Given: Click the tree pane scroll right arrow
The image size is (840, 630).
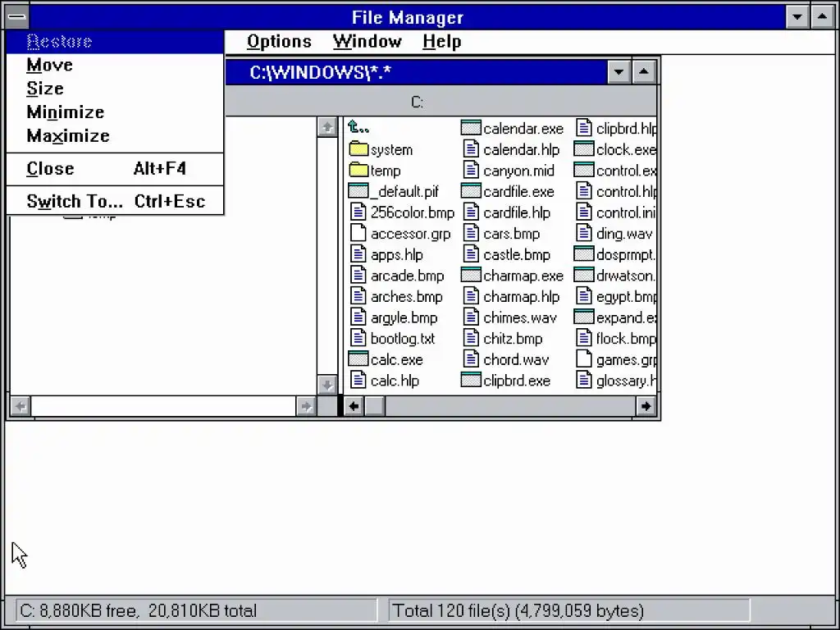Looking at the screenshot, I should [306, 407].
